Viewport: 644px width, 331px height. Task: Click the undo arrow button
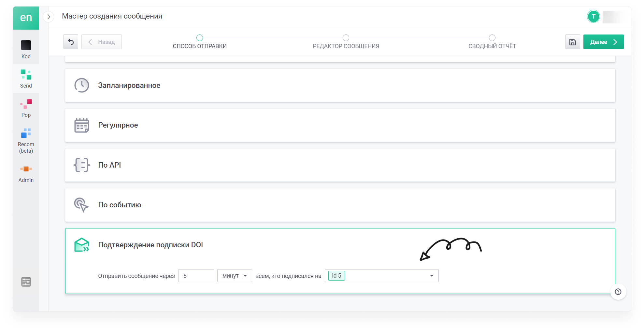pos(71,42)
